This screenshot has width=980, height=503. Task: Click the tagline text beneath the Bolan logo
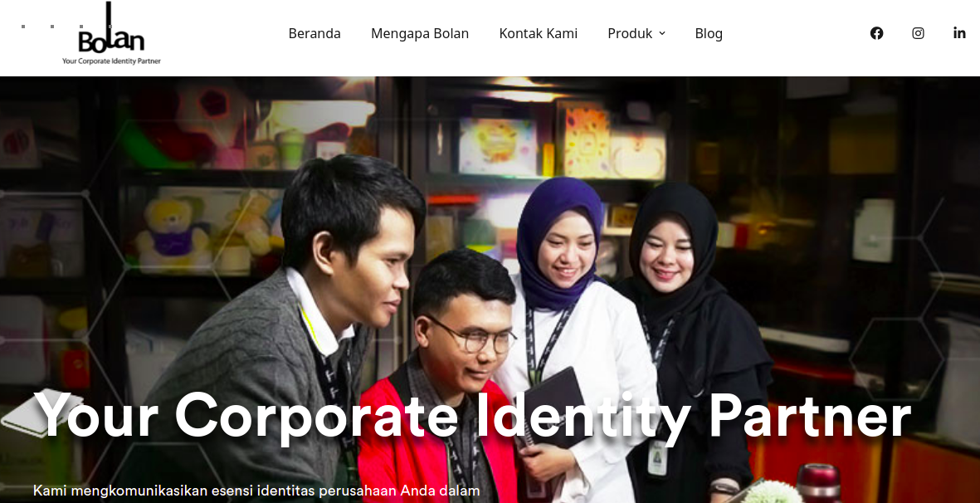coord(111,61)
